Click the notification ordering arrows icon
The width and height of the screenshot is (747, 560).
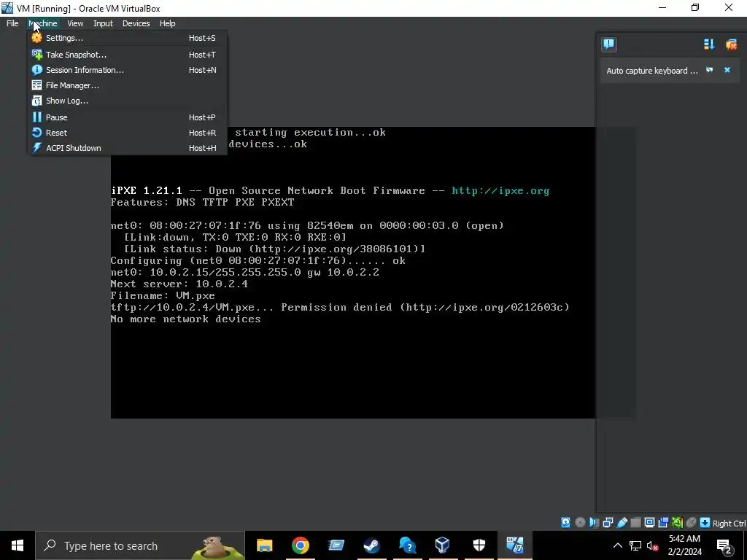[x=709, y=44]
